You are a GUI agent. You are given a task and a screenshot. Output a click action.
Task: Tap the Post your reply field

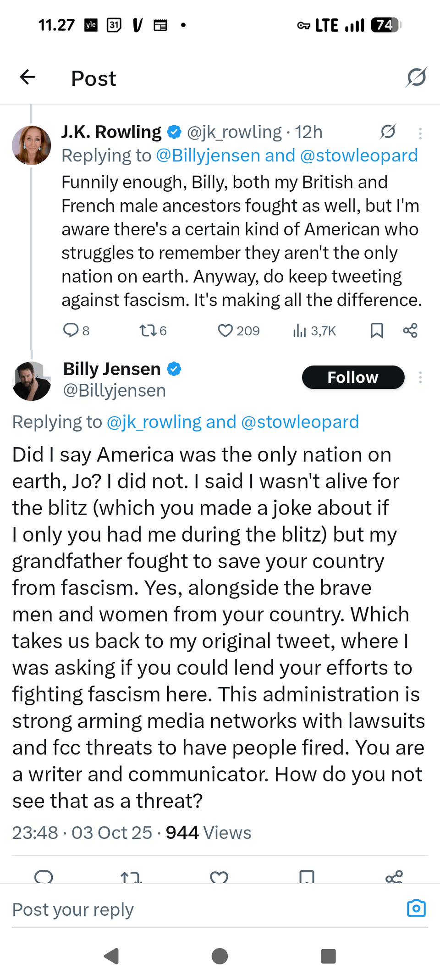pyautogui.click(x=183, y=909)
